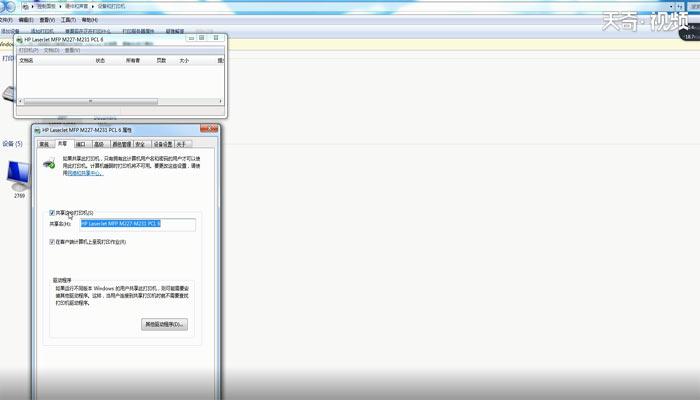Click the printer icon in print queue title bar
Image resolution: width=700 pixels, height=400 pixels.
tap(20, 40)
